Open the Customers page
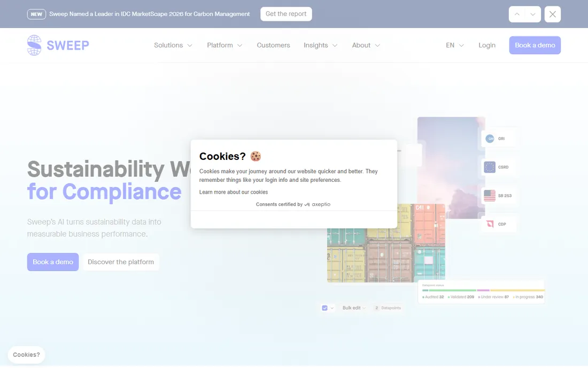 [273, 45]
